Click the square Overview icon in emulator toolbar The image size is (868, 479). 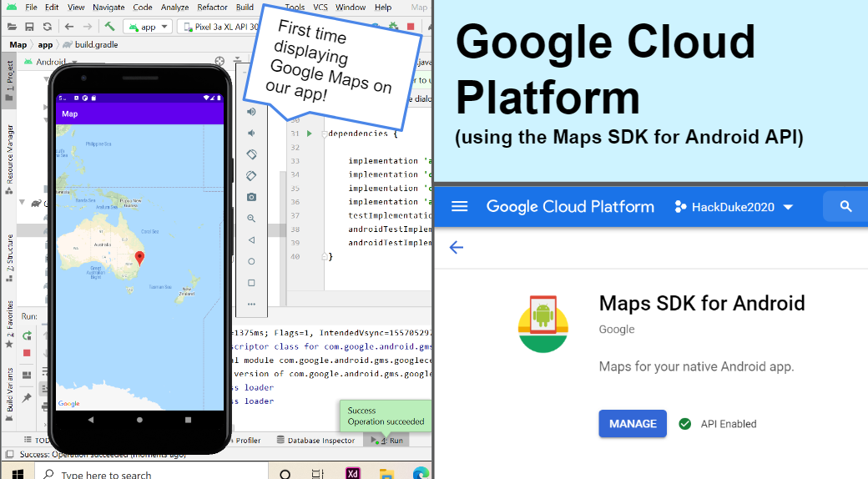[251, 283]
